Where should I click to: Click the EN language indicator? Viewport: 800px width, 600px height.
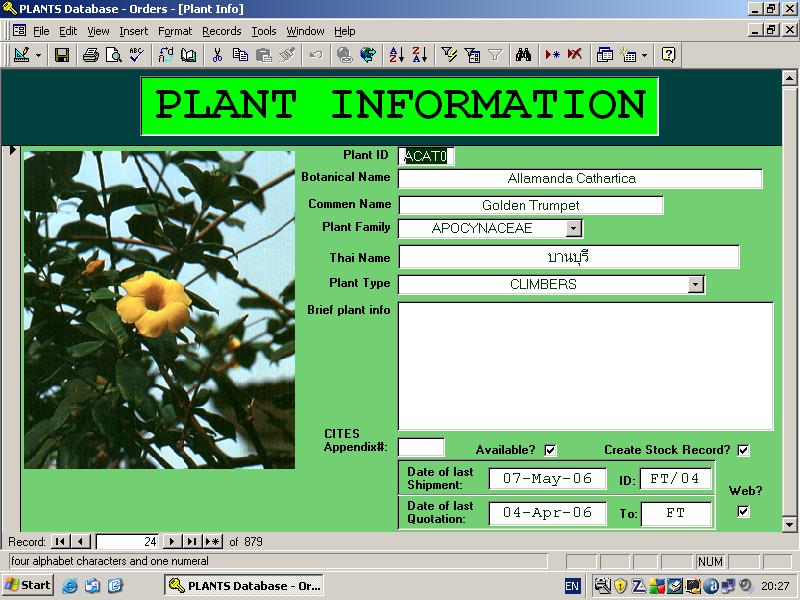pyautogui.click(x=572, y=586)
